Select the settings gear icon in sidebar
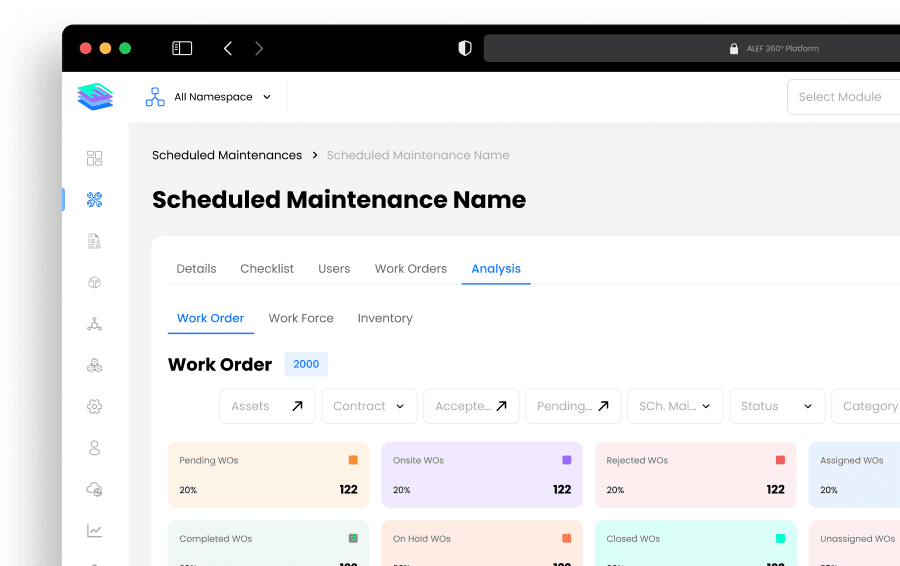The image size is (900, 566). tap(95, 406)
